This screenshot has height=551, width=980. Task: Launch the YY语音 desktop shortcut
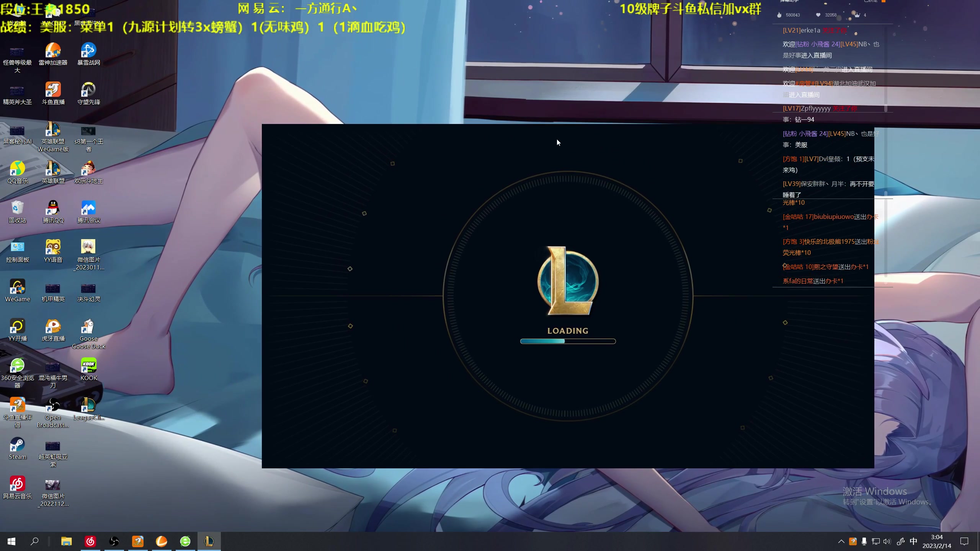[53, 251]
